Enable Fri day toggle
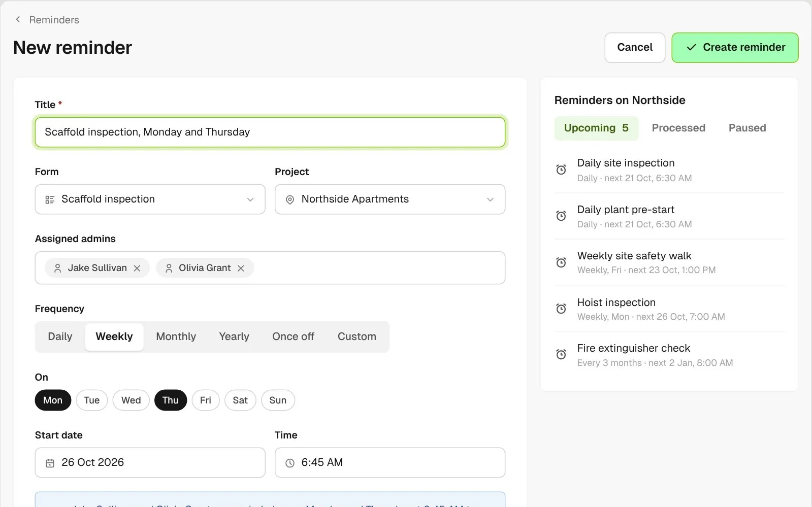Screen dimensions: 812x507 206,400
